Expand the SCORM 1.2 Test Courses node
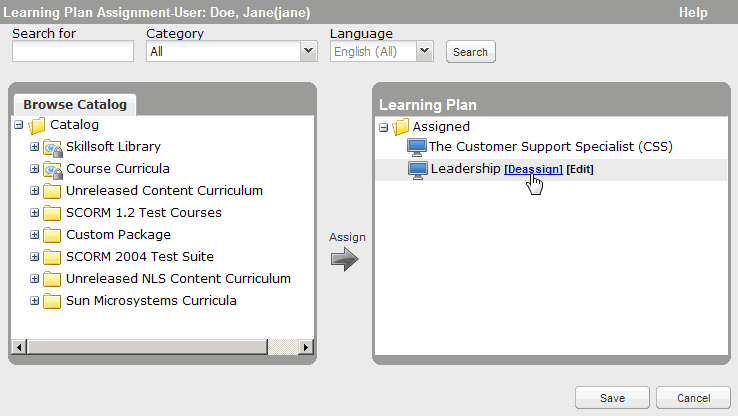 tap(34, 213)
